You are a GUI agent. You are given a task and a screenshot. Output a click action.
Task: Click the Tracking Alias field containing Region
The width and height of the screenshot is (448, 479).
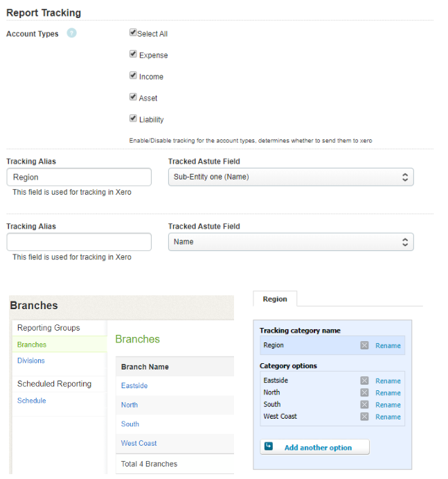coord(79,177)
